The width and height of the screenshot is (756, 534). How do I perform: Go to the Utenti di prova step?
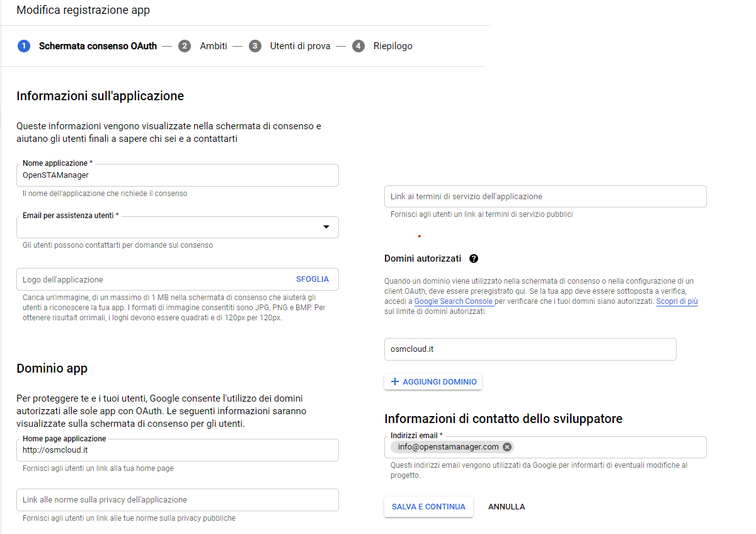click(x=300, y=46)
